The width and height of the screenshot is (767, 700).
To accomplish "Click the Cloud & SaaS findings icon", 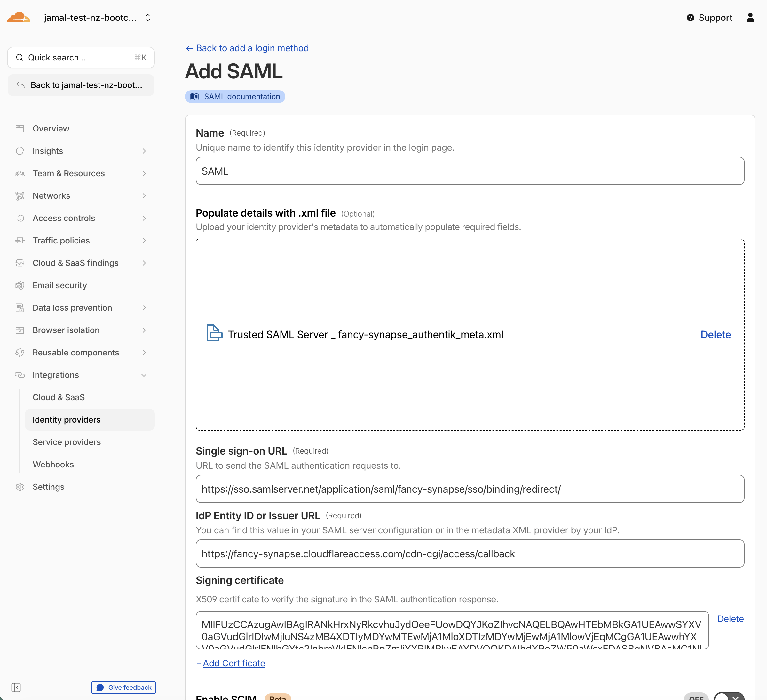I will (20, 263).
